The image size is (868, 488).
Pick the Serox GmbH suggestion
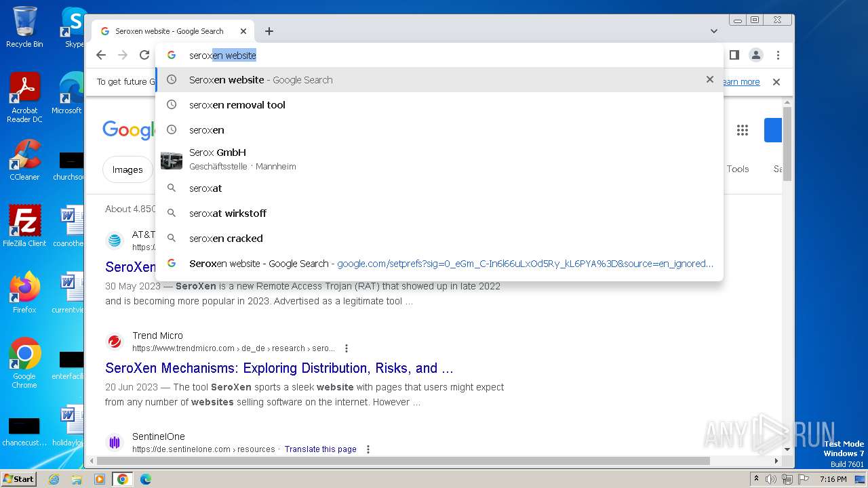point(439,159)
